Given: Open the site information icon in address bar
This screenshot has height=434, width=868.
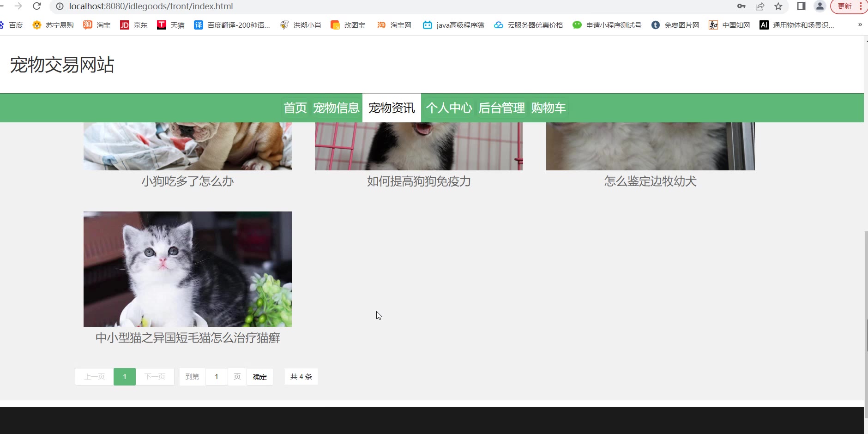Looking at the screenshot, I should (60, 6).
